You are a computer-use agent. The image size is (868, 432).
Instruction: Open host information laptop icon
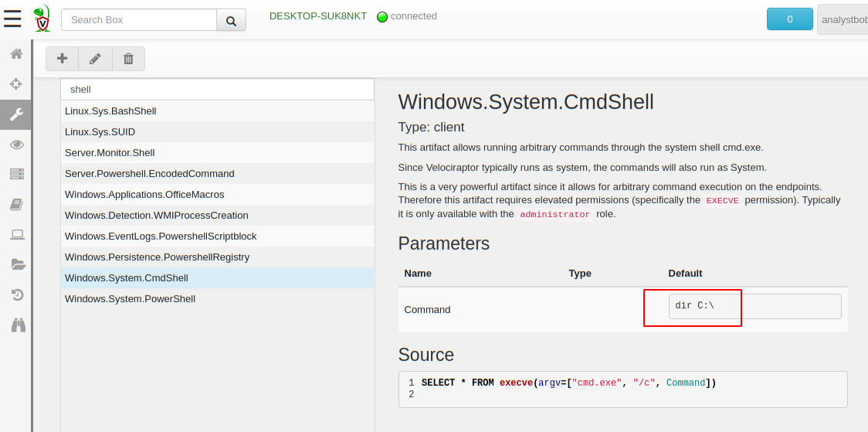(16, 234)
